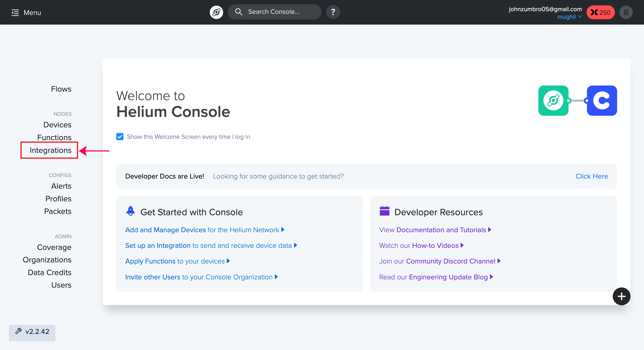Image resolution: width=644 pixels, height=350 pixels.
Task: Click the Helium logo icon in header
Action: tap(216, 12)
